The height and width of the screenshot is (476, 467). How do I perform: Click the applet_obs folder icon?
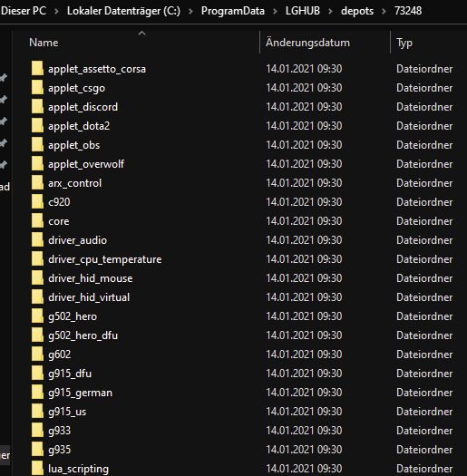click(x=37, y=145)
